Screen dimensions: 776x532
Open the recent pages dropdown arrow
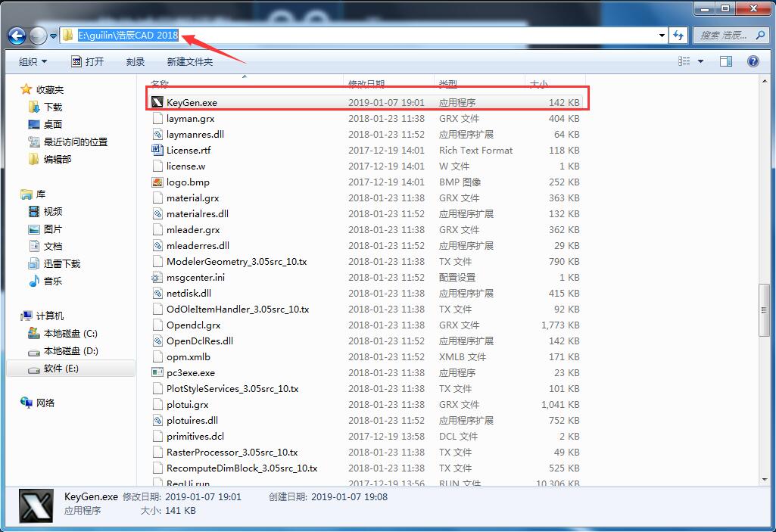tap(53, 36)
